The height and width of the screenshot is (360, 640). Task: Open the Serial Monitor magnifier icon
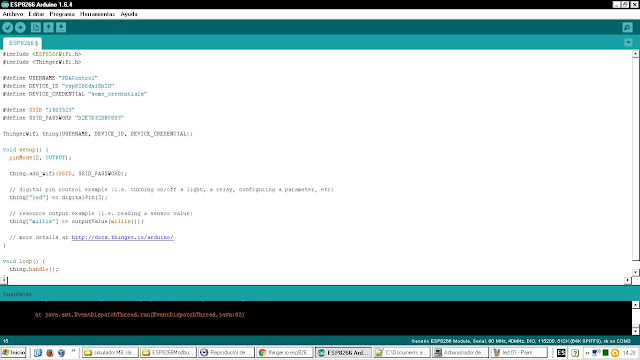tap(627, 27)
